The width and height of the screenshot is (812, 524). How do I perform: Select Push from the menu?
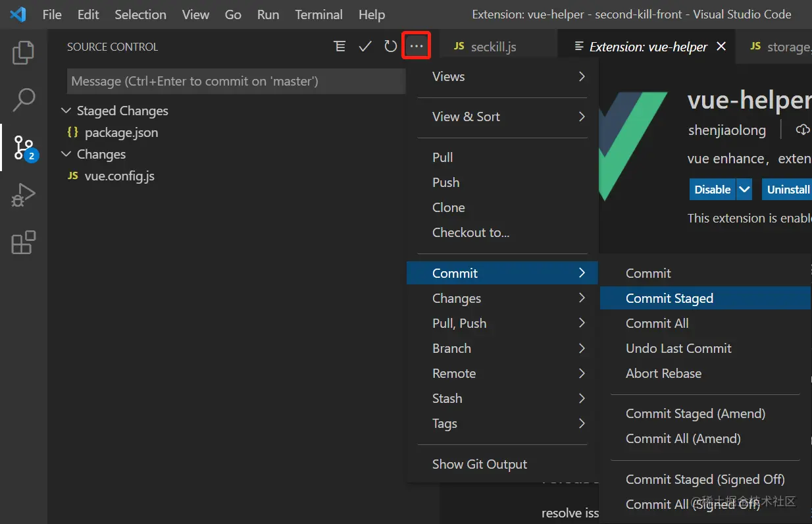click(x=503, y=182)
